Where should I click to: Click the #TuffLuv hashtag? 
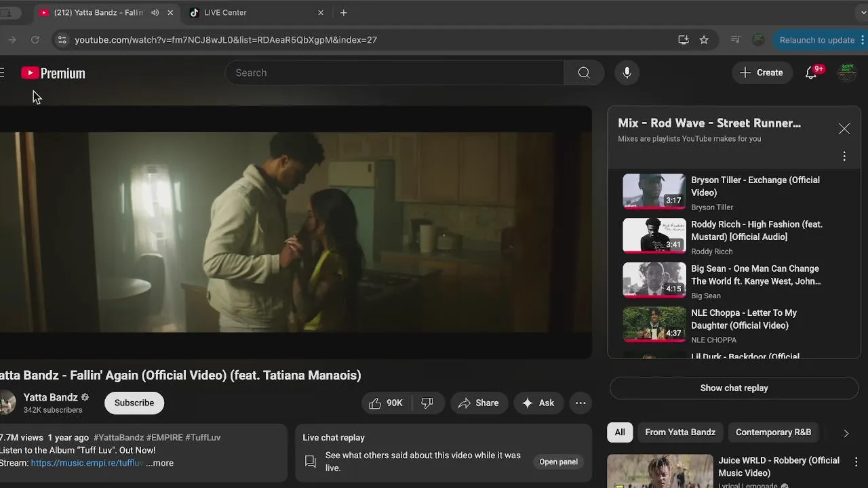tap(203, 438)
